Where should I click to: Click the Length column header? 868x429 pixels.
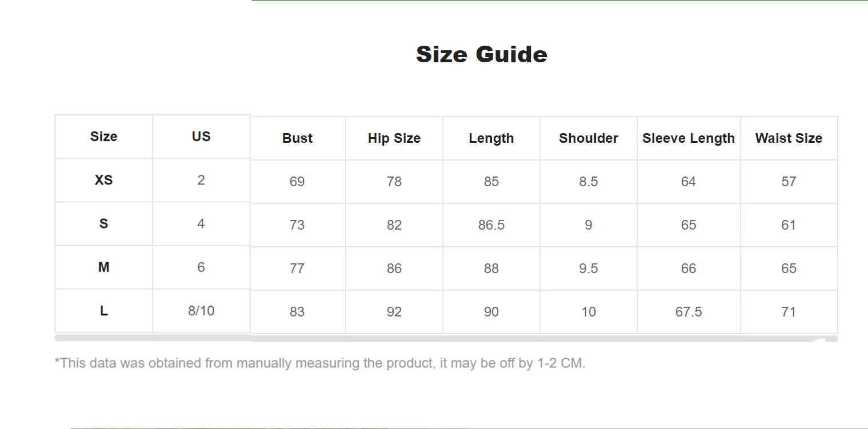[x=491, y=138]
